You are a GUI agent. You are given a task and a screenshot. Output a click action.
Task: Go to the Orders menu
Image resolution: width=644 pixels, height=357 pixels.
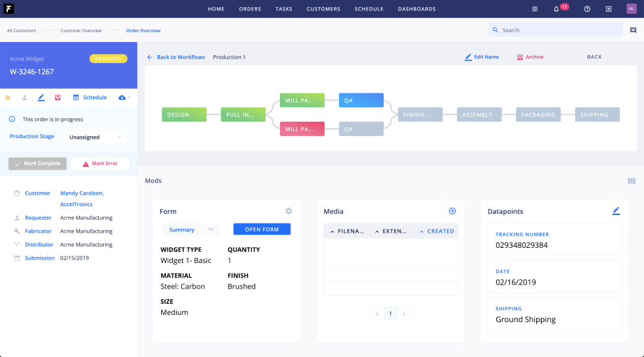point(250,9)
